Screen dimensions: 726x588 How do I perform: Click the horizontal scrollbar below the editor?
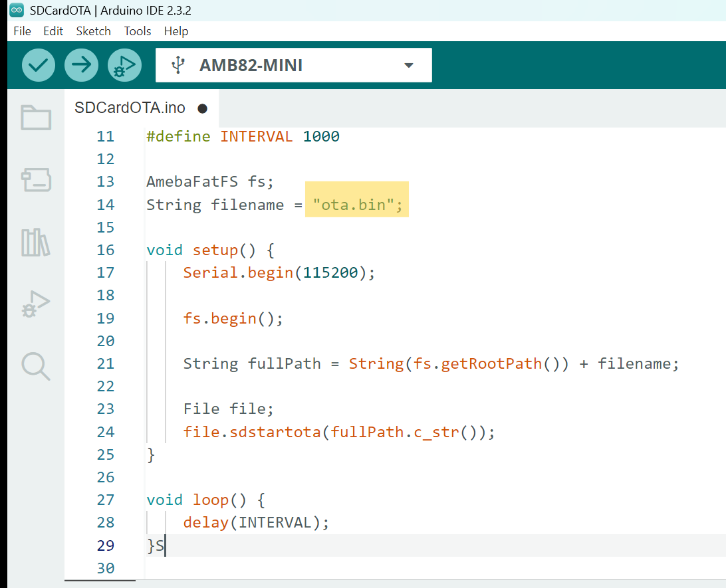[100, 581]
